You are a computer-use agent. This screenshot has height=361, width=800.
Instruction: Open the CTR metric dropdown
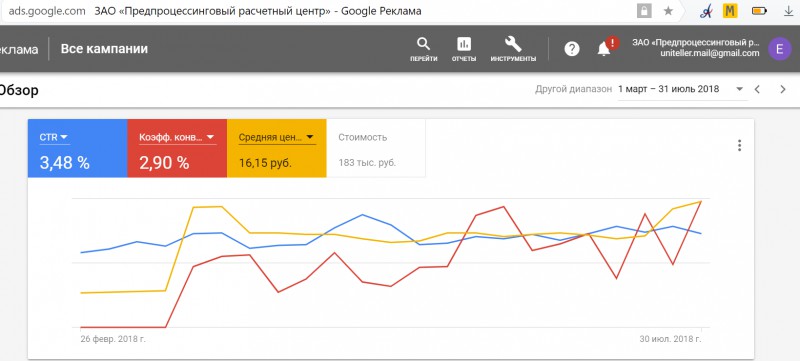[x=54, y=137]
